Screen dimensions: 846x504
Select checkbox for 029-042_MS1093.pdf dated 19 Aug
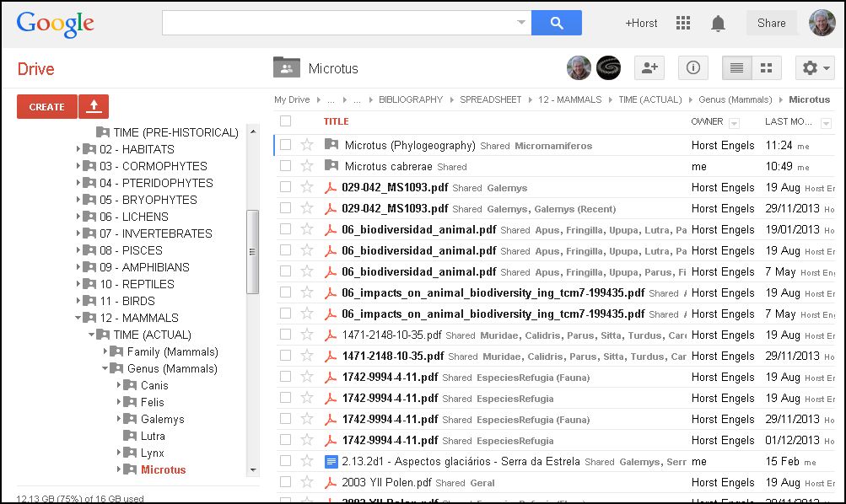285,186
